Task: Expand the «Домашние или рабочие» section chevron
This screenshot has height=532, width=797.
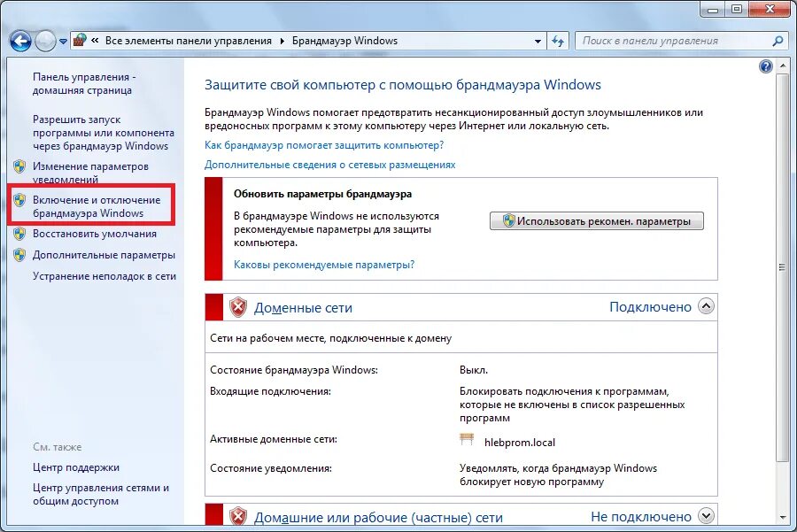Action: coord(706,515)
